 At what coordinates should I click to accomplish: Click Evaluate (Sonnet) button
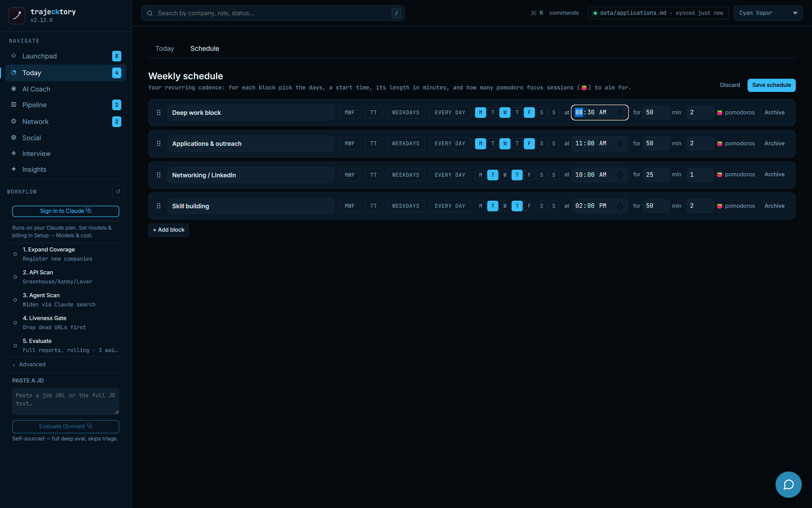click(65, 426)
